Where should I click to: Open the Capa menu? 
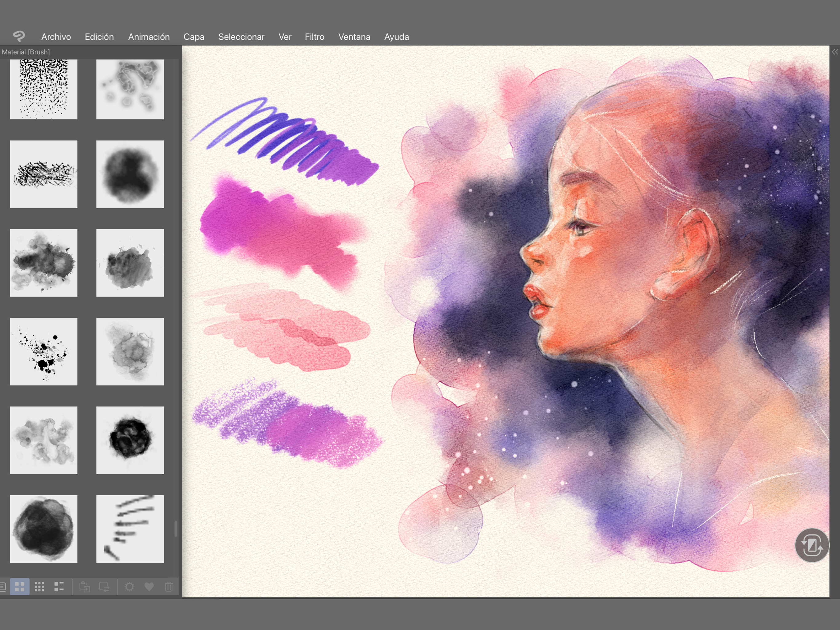coord(194,37)
